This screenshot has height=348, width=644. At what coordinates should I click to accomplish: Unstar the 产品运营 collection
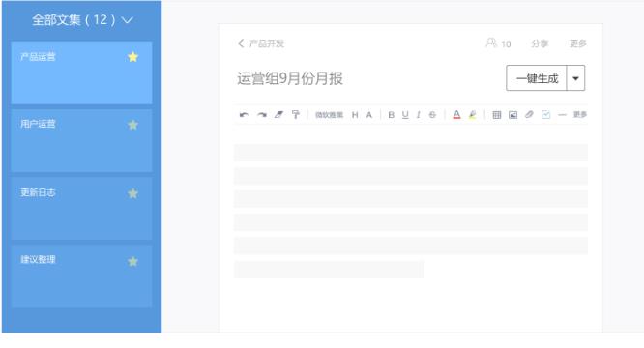click(x=132, y=57)
